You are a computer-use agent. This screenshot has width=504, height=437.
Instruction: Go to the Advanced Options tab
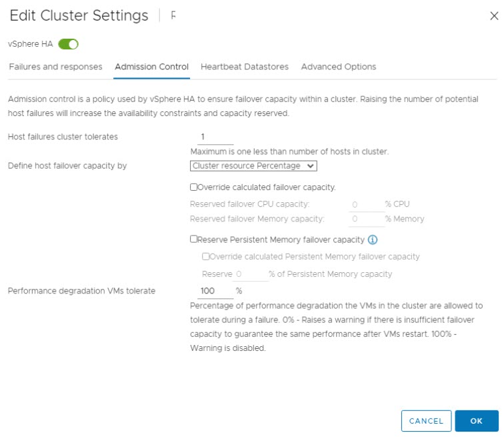coord(339,67)
